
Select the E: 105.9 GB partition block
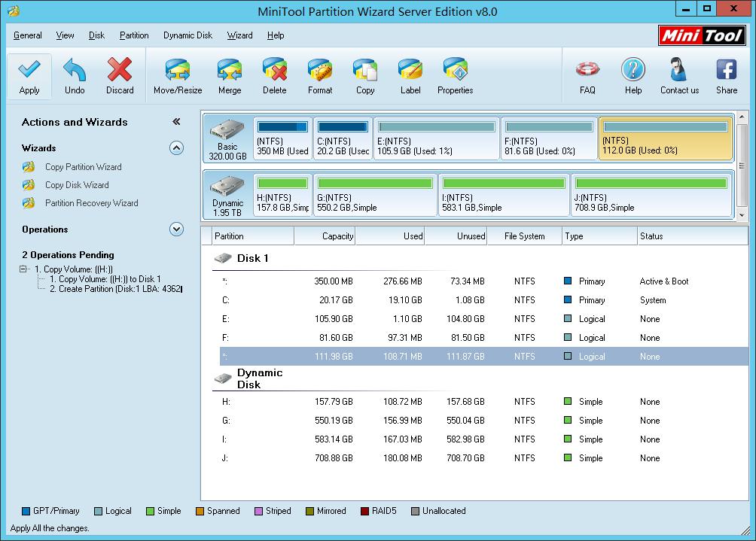click(437, 138)
